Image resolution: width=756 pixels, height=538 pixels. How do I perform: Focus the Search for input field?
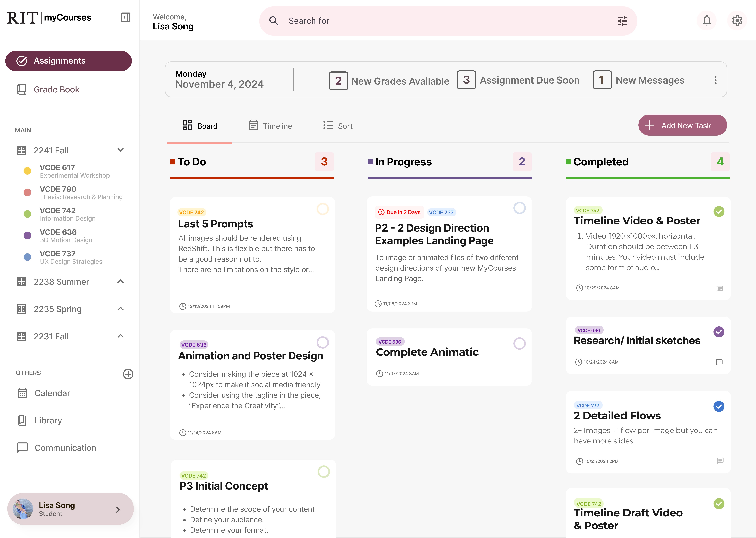(x=448, y=21)
